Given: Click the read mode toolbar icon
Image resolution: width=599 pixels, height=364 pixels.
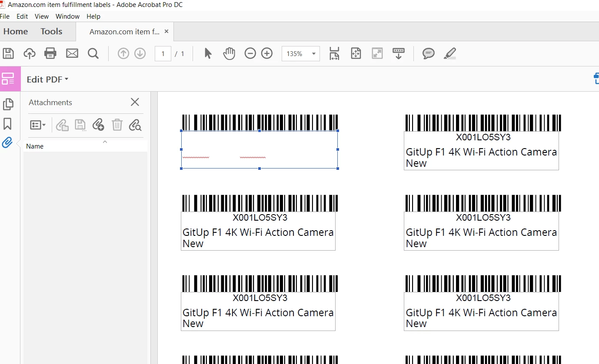Looking at the screenshot, I should click(399, 53).
